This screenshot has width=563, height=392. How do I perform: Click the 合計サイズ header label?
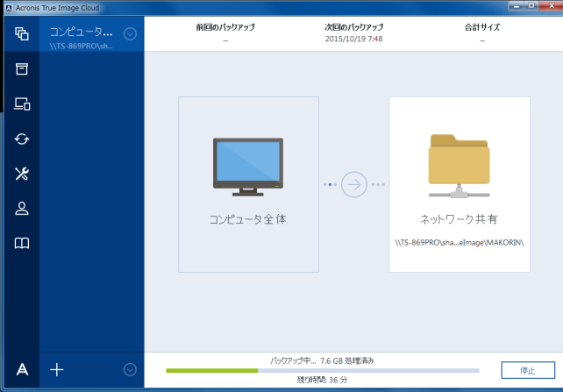tap(482, 27)
